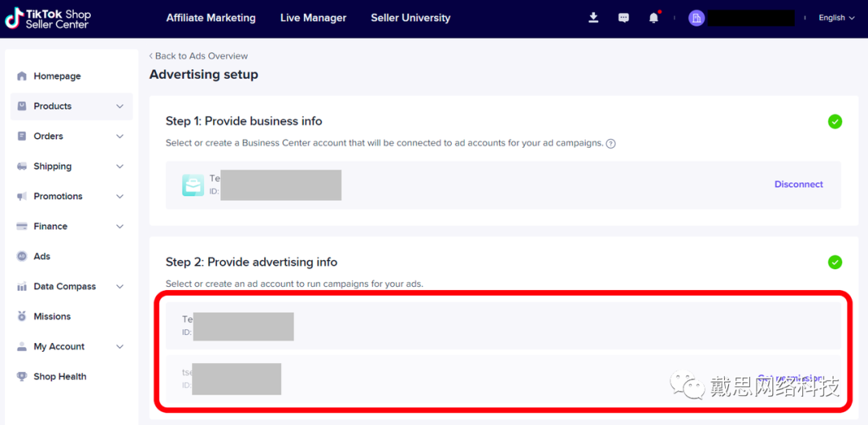868x425 pixels.
Task: Click the Ads circle icon
Action: [23, 256]
